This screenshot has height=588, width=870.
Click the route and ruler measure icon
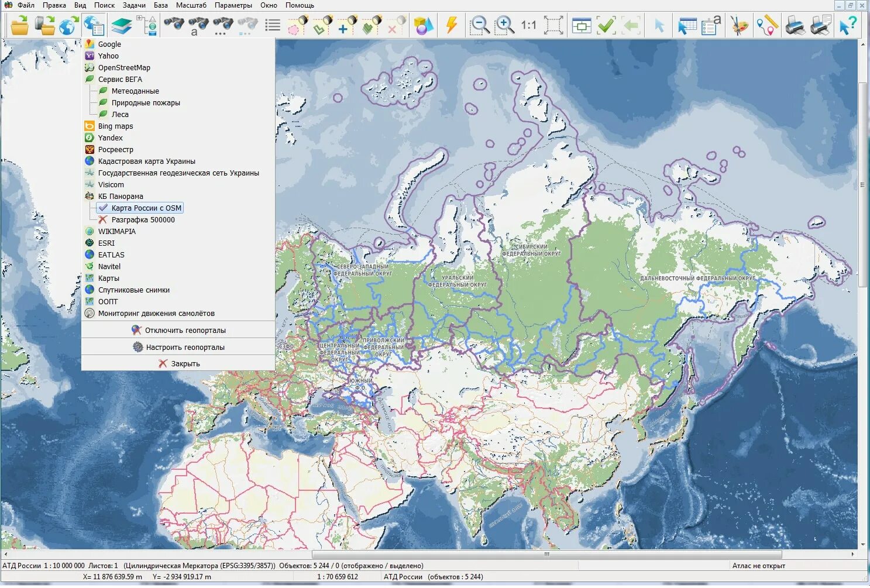767,25
